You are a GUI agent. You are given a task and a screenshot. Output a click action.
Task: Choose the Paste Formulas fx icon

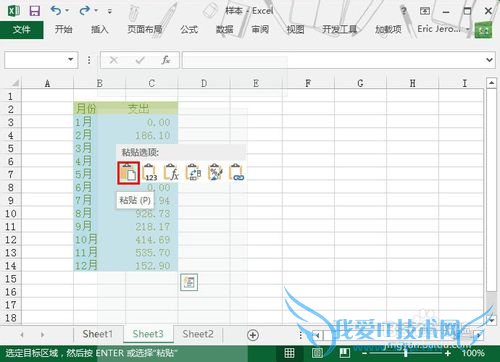(172, 173)
